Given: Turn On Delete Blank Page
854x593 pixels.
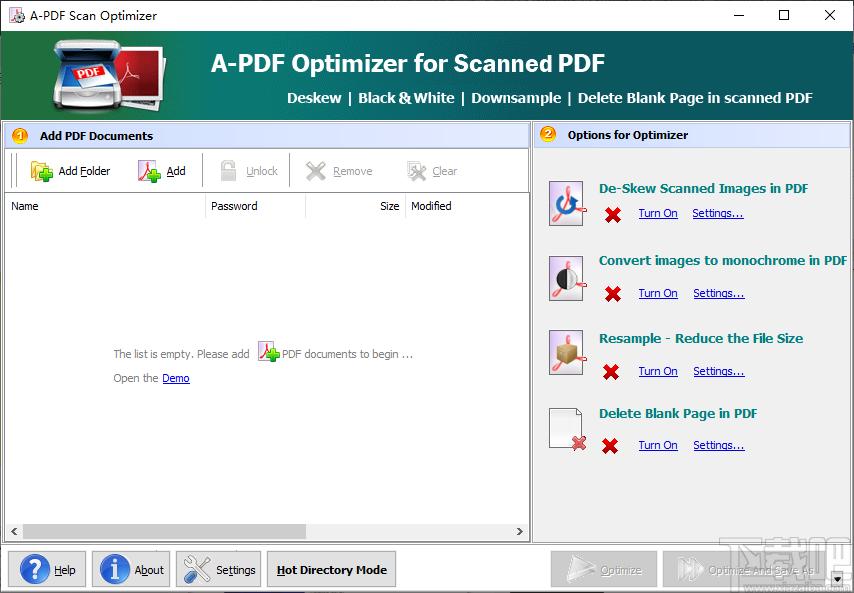Looking at the screenshot, I should pos(658,445).
